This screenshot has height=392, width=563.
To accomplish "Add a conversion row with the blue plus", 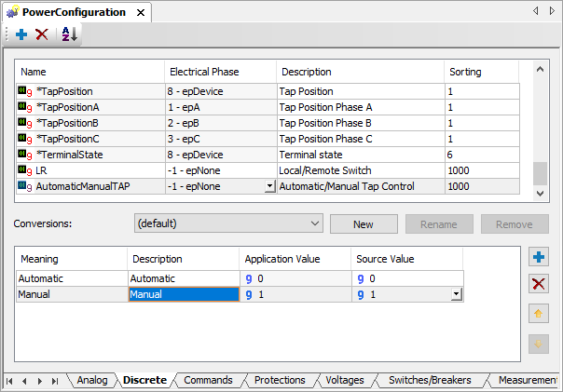I will point(538,257).
